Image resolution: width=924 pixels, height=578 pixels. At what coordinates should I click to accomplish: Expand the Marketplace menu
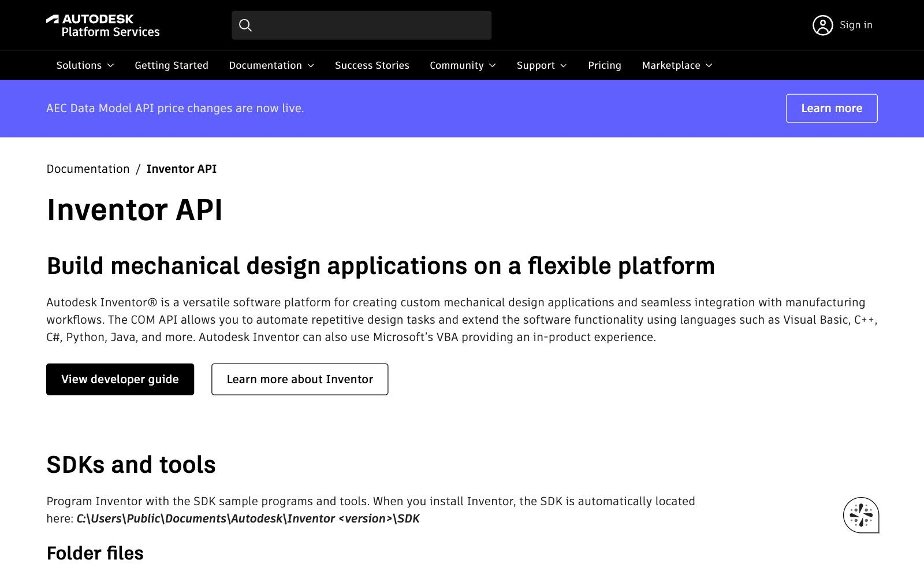tap(677, 65)
